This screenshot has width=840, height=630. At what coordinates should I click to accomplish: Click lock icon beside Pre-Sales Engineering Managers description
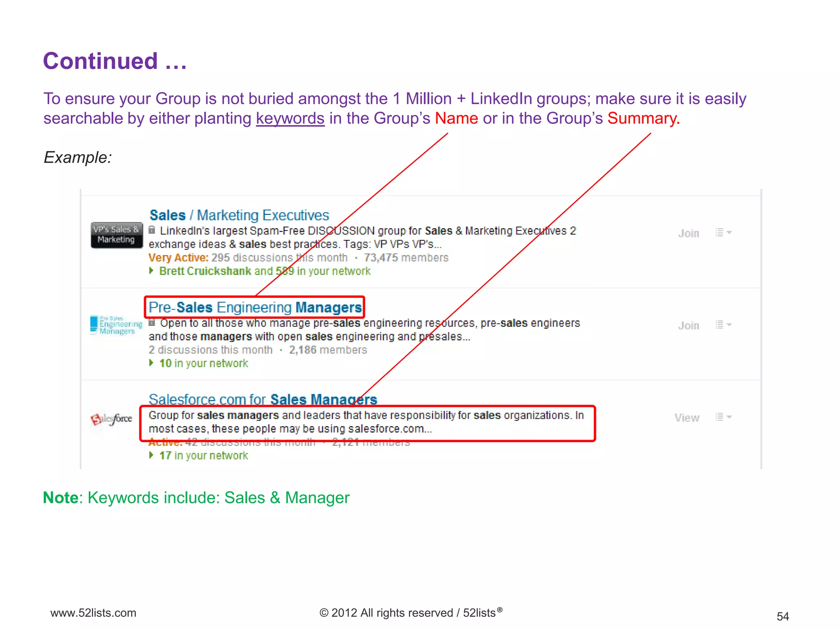152,323
